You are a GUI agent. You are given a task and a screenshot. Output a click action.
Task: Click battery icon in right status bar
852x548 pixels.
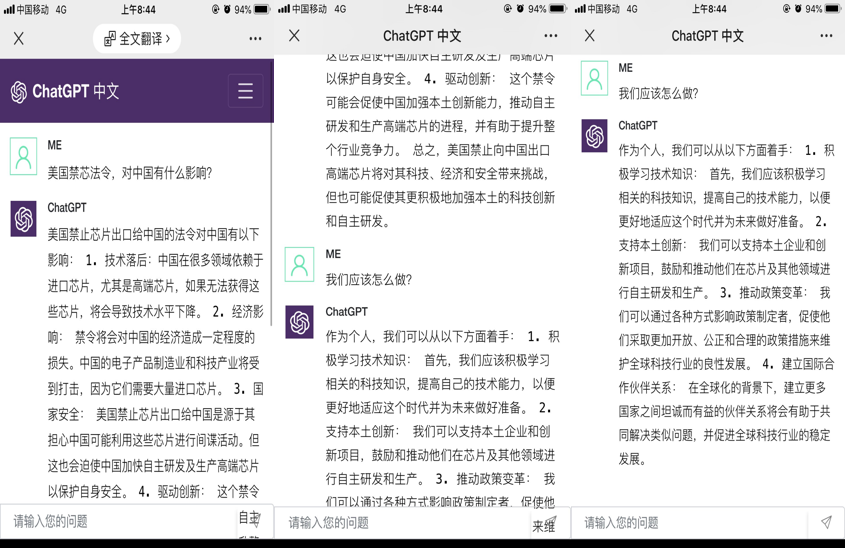(x=833, y=9)
